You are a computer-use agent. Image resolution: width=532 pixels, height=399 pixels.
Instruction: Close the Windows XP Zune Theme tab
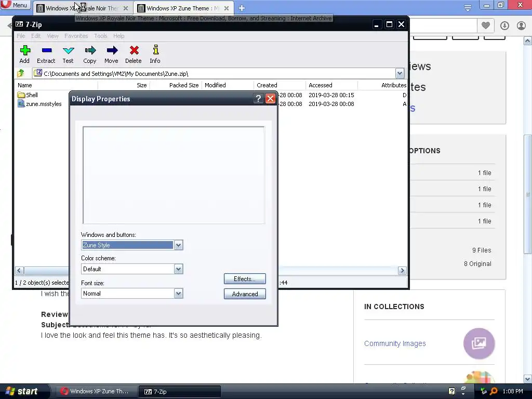(x=227, y=8)
